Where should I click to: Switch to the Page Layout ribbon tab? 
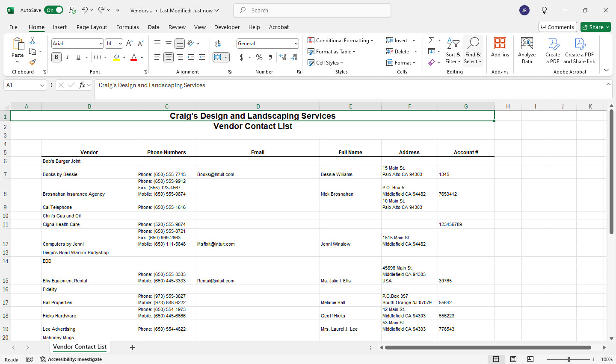click(92, 27)
